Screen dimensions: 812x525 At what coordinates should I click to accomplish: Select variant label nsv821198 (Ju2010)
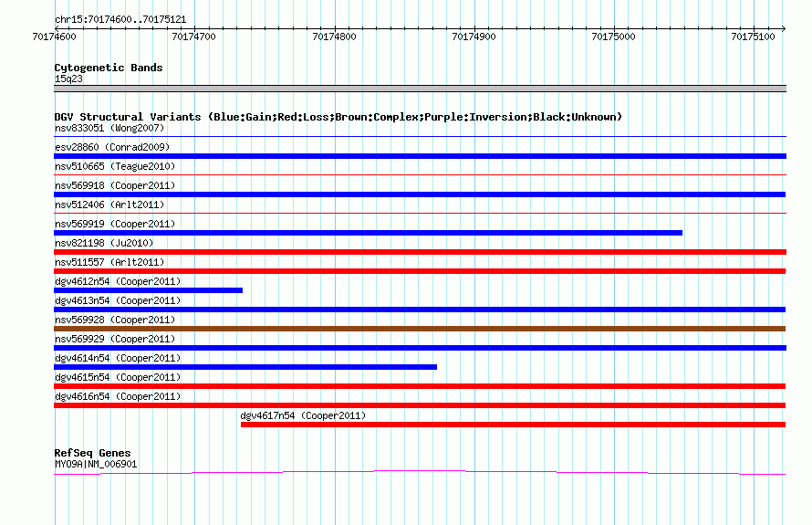click(104, 243)
